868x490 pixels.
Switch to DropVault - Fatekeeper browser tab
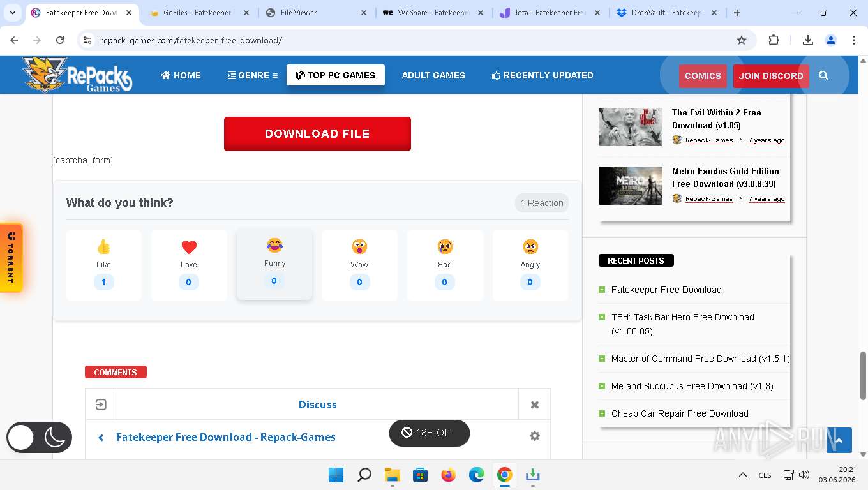pos(668,13)
